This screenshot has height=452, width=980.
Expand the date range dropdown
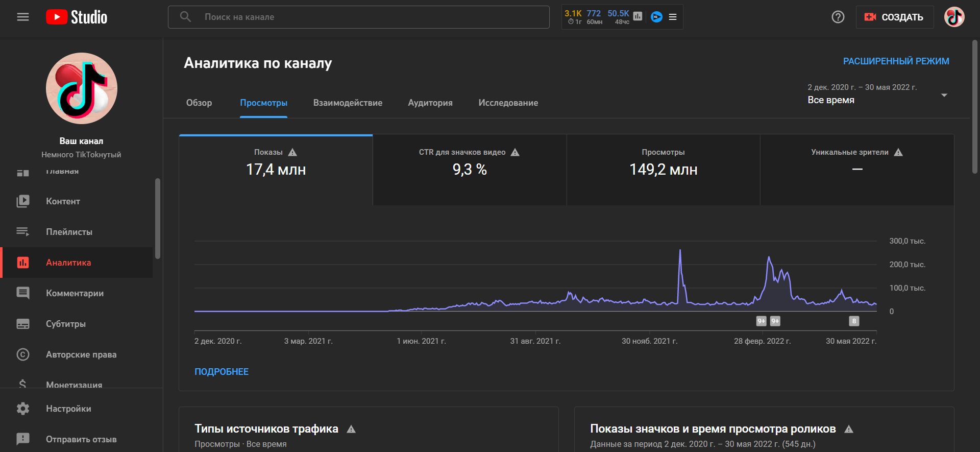pyautogui.click(x=944, y=95)
